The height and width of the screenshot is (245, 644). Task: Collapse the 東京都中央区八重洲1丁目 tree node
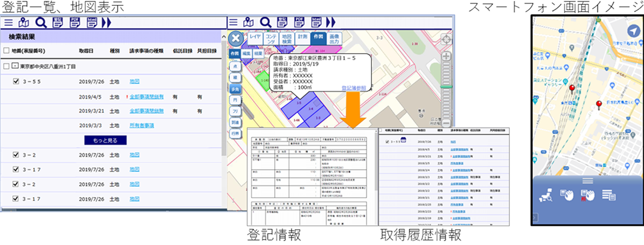coord(14,67)
